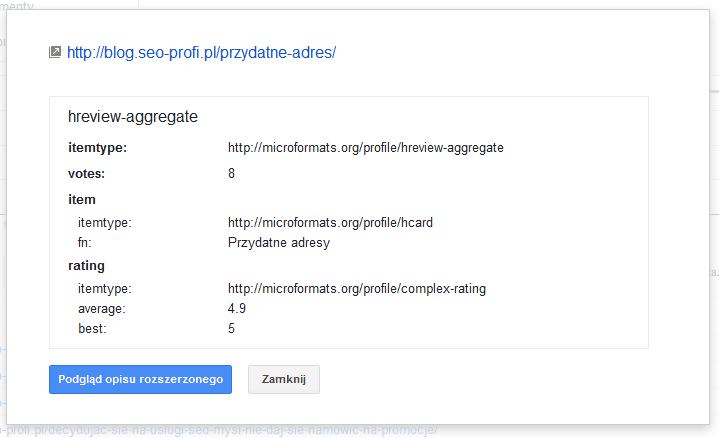This screenshot has height=438, width=719.
Task: Select the average label
Action: pyautogui.click(x=102, y=309)
